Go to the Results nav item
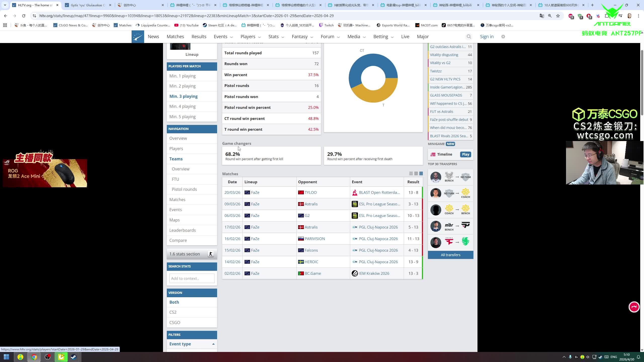This screenshot has height=362, width=644. (199, 37)
